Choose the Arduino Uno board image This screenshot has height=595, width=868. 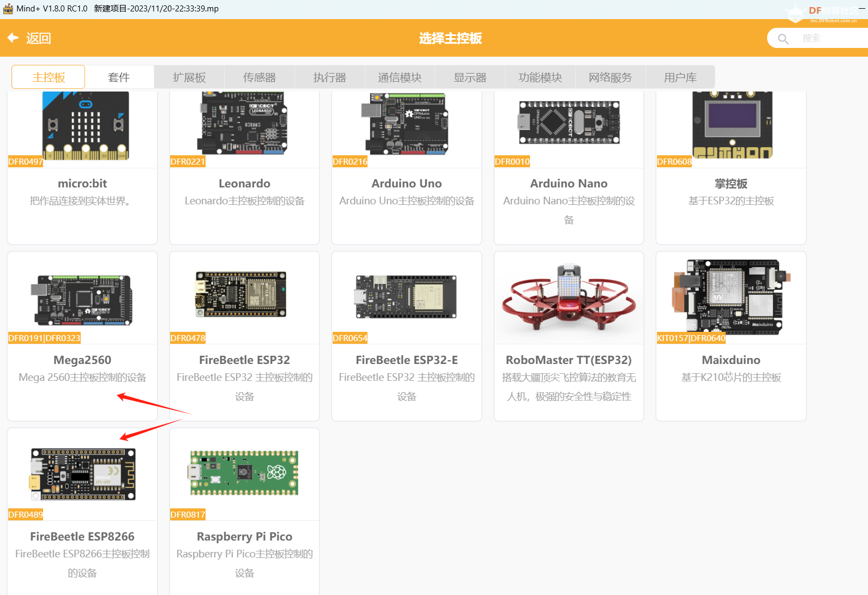click(x=404, y=123)
